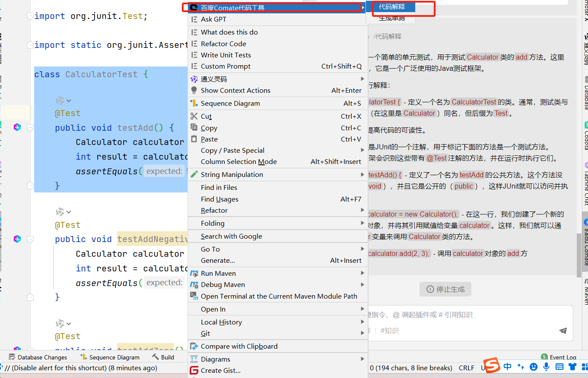Click the Cut scissors item

(x=278, y=116)
